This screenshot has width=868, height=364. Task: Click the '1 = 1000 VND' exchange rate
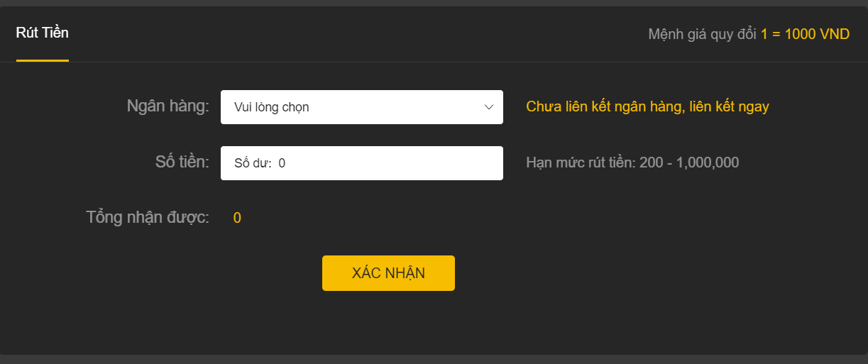(x=805, y=34)
